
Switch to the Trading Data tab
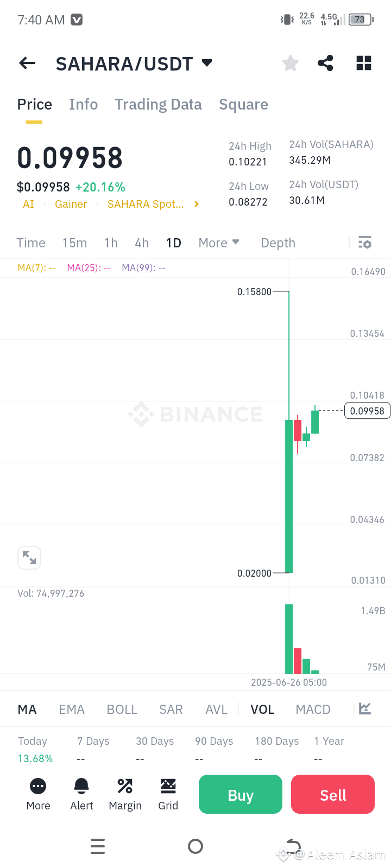[158, 104]
